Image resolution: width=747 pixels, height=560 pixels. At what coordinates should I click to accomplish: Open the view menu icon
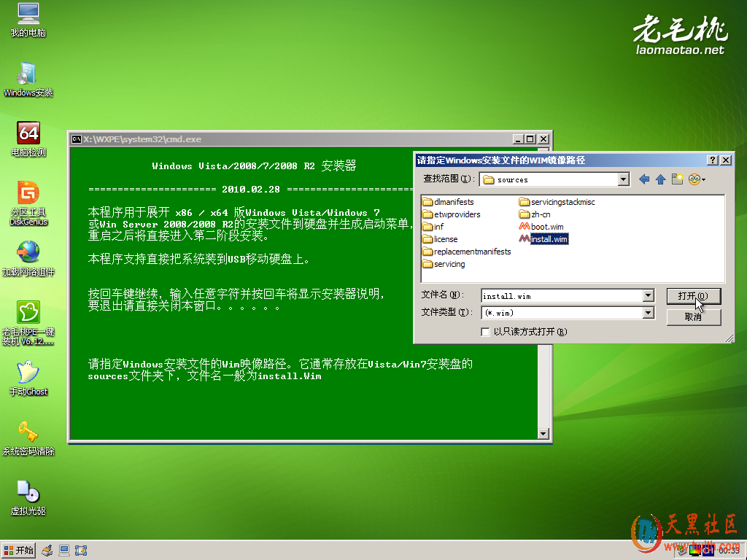(x=696, y=179)
